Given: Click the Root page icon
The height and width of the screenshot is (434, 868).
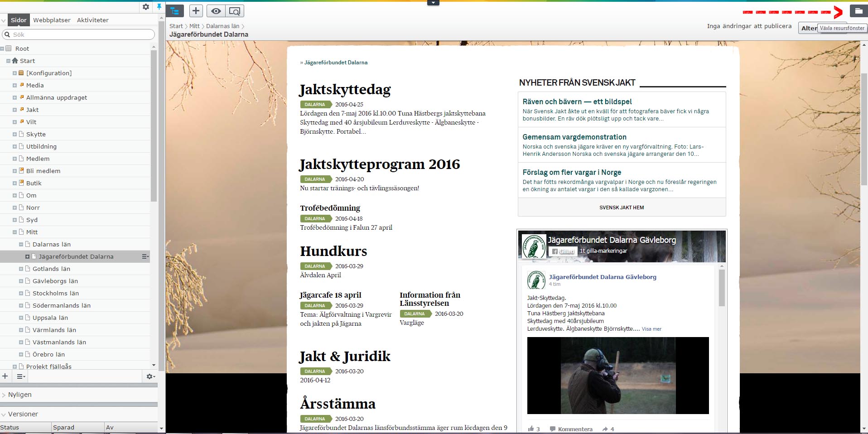Looking at the screenshot, I should point(8,48).
